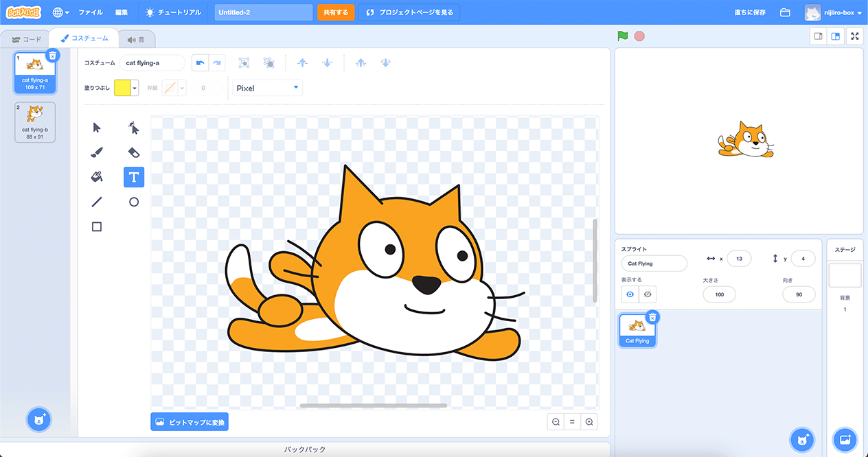This screenshot has width=868, height=457.
Task: Open the My Stuff folder icon
Action: [x=785, y=12]
